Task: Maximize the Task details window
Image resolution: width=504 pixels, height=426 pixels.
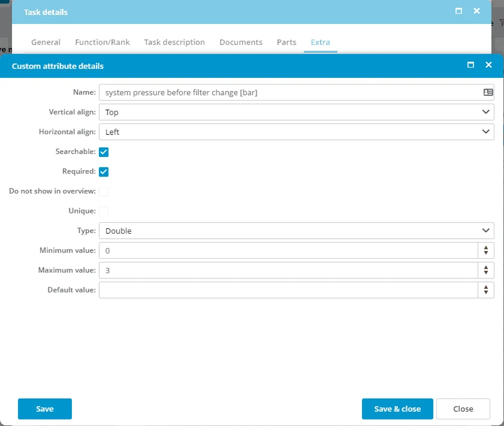Action: [458, 11]
